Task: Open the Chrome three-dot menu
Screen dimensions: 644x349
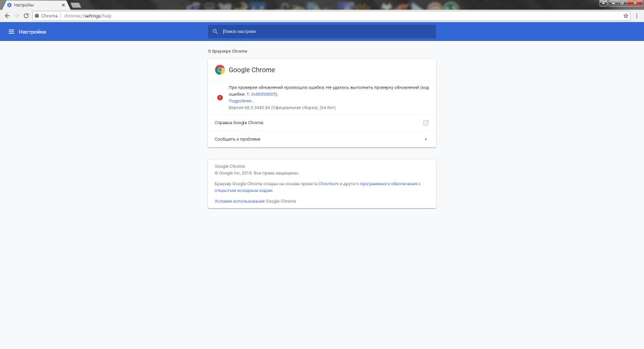Action: (x=637, y=15)
